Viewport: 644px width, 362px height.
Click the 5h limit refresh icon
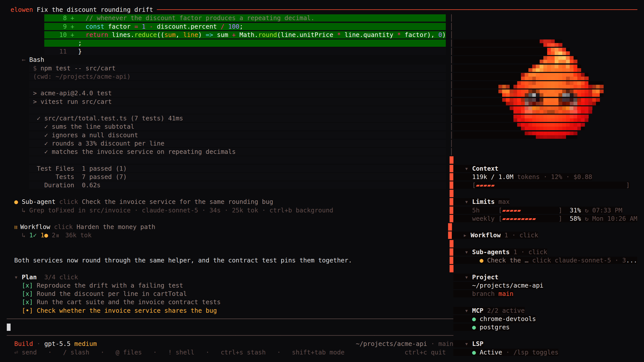(x=587, y=210)
